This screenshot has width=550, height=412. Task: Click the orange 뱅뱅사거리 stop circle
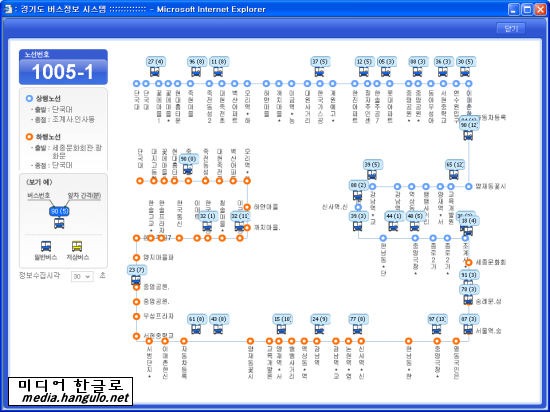tap(291, 341)
